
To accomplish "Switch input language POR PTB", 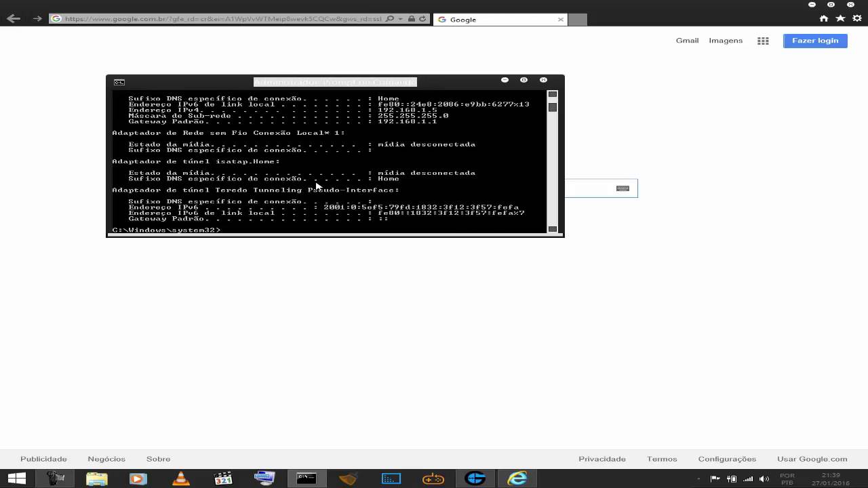I will tap(787, 479).
